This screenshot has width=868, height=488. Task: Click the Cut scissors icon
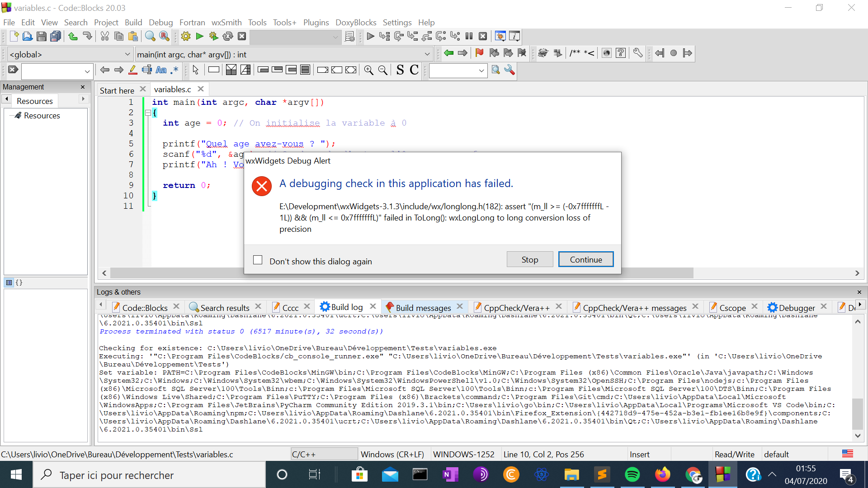point(105,37)
